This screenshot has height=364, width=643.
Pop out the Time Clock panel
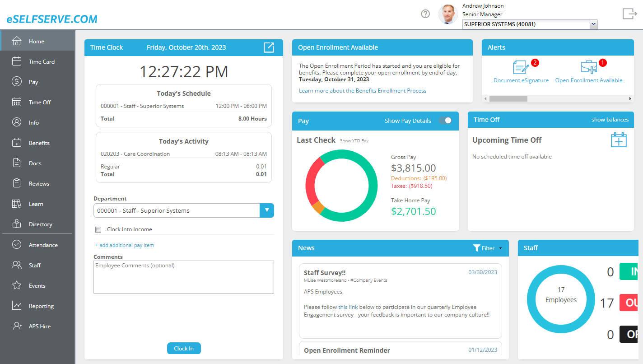click(x=269, y=47)
